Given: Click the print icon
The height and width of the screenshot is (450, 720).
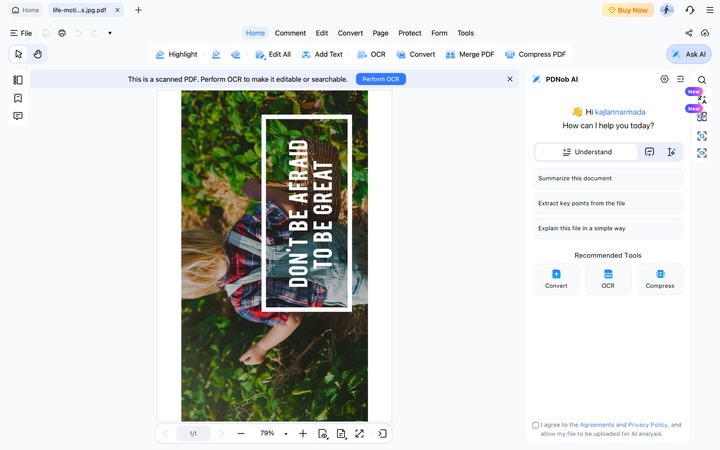Looking at the screenshot, I should pos(62,33).
